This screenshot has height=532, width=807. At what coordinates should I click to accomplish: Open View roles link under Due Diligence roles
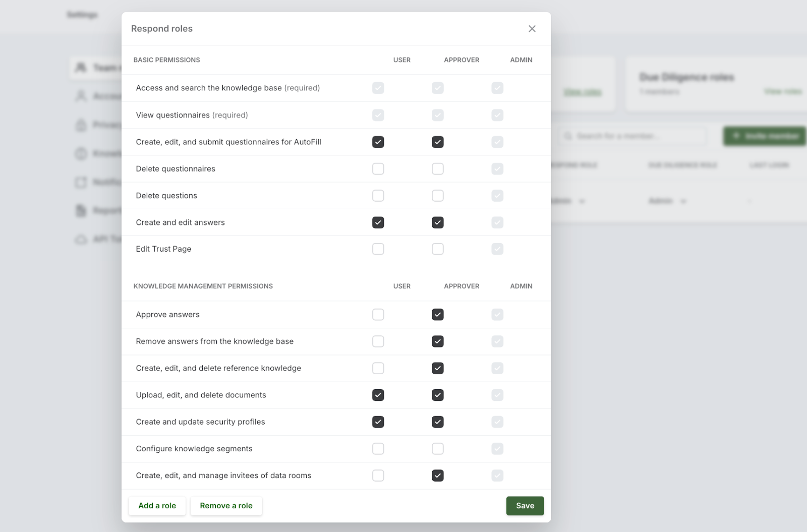pos(783,91)
